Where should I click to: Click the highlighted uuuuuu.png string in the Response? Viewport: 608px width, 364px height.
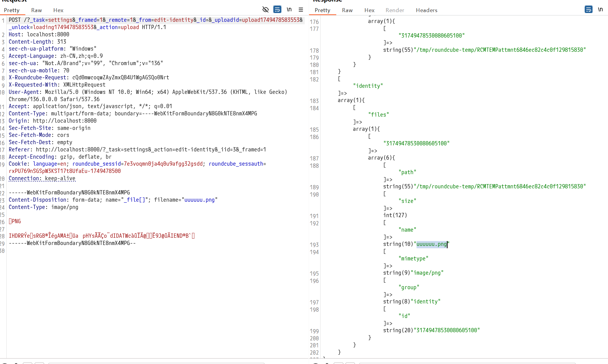(431, 244)
